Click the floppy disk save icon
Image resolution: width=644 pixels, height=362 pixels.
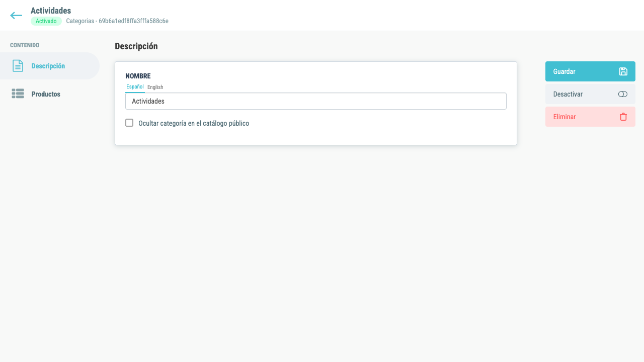pyautogui.click(x=623, y=71)
